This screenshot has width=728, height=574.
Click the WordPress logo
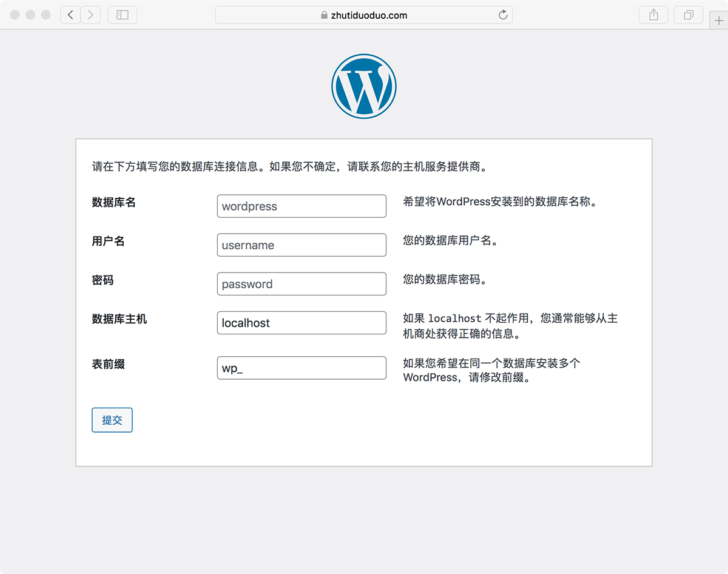364,86
